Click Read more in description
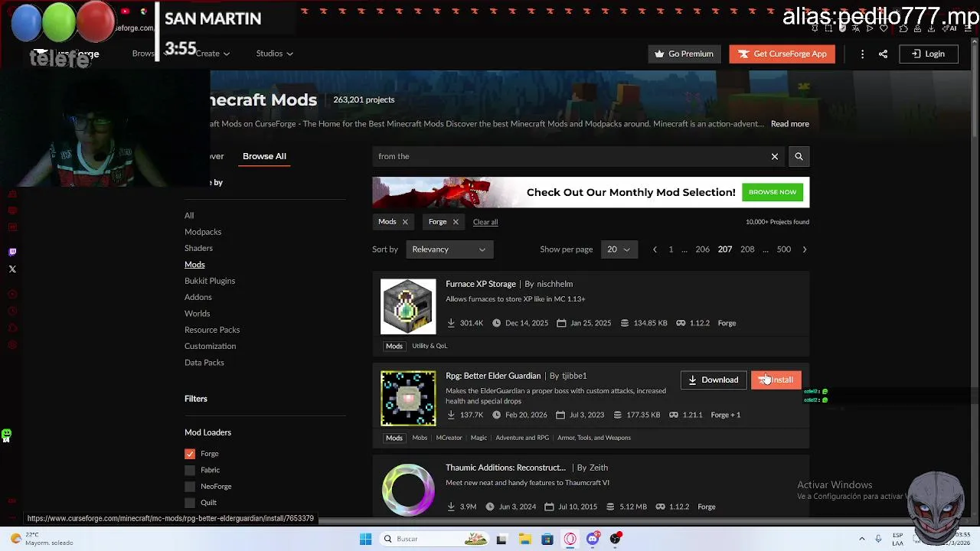Image resolution: width=980 pixels, height=551 pixels. [x=790, y=124]
